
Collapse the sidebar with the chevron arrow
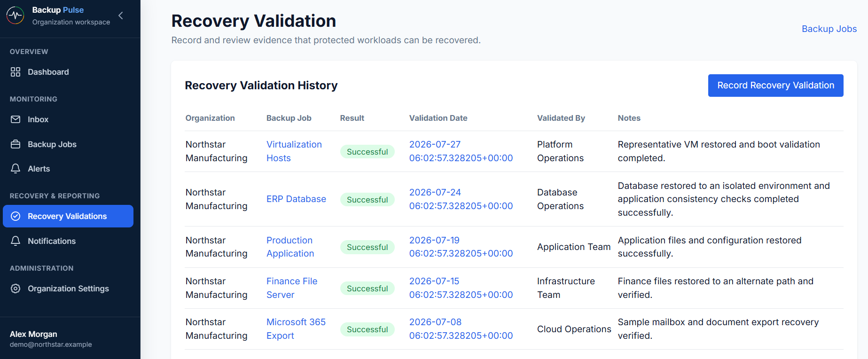coord(121,16)
